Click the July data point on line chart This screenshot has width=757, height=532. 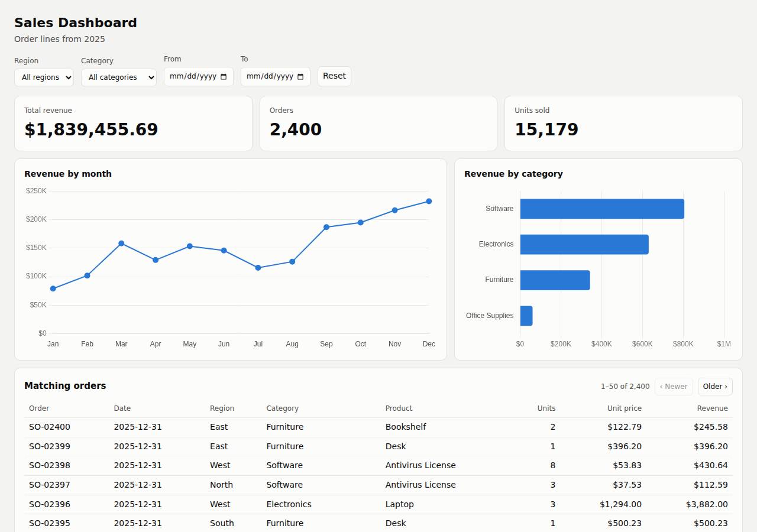pyautogui.click(x=258, y=268)
